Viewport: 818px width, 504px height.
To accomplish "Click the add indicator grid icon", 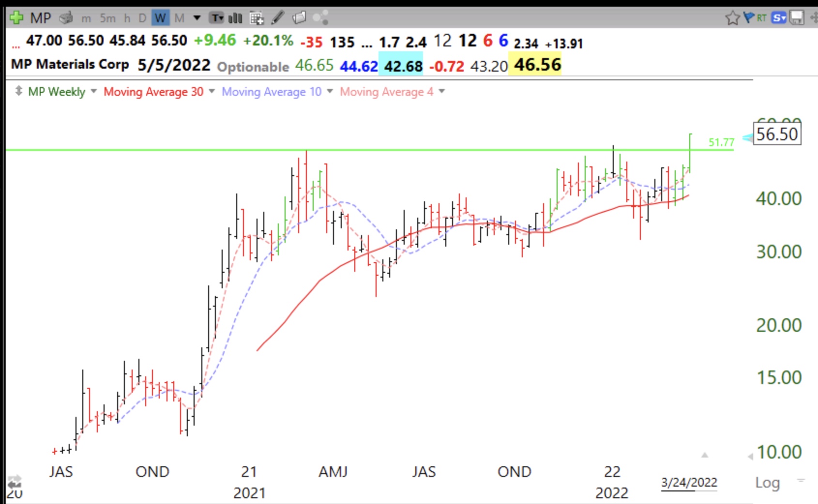I will (257, 18).
